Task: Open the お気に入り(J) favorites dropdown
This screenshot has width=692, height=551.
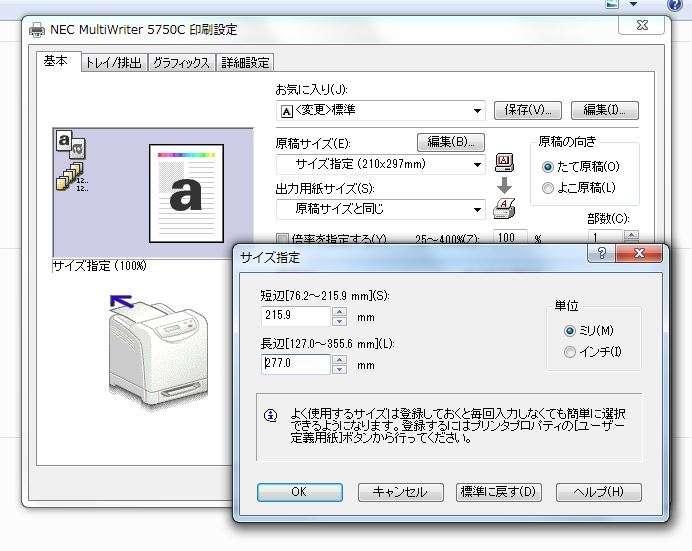Action: (x=477, y=110)
